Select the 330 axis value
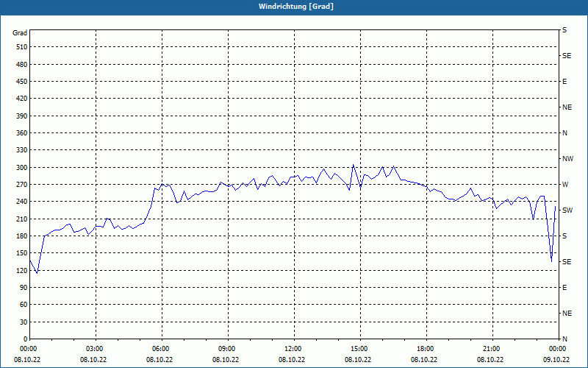This screenshot has width=588, height=368. tap(22, 150)
